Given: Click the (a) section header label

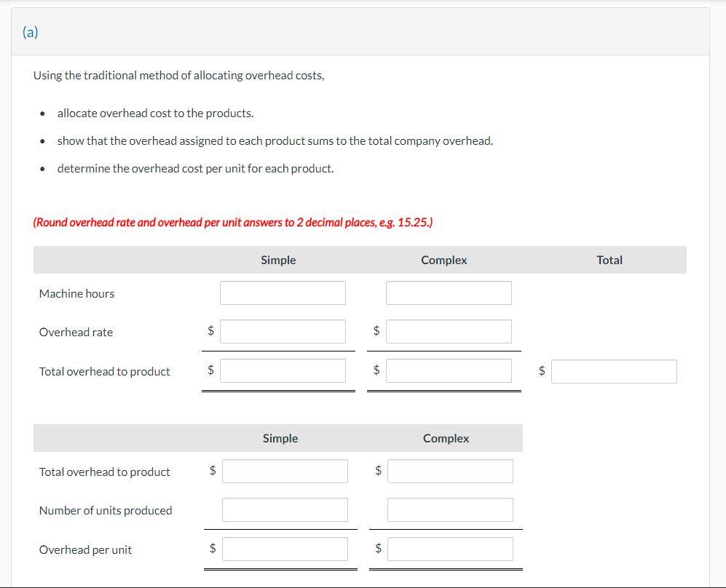Looking at the screenshot, I should pos(30,33).
